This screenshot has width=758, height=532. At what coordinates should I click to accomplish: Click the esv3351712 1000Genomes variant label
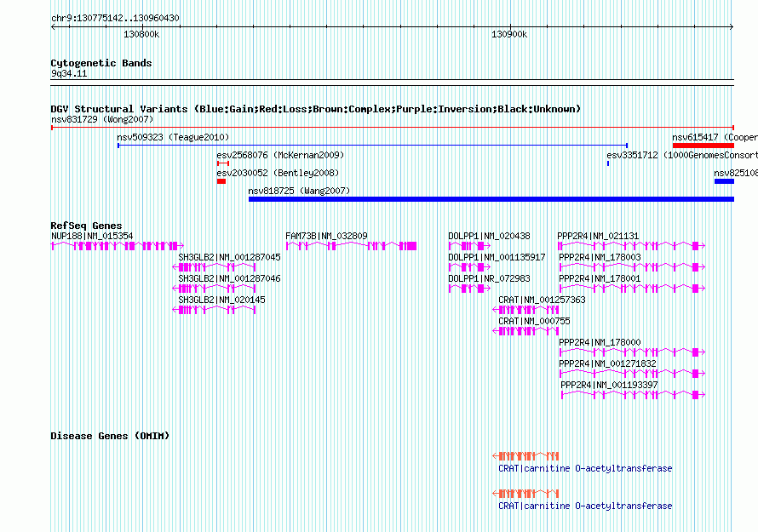pyautogui.click(x=682, y=155)
